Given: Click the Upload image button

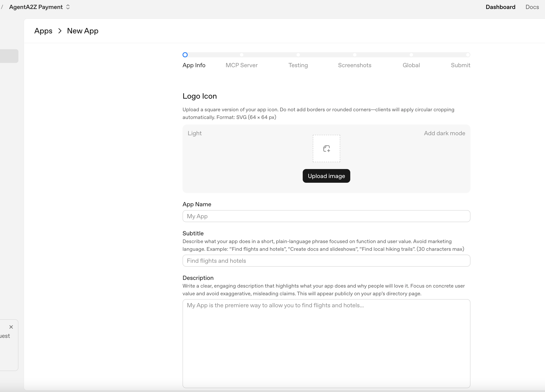Looking at the screenshot, I should pyautogui.click(x=326, y=176).
